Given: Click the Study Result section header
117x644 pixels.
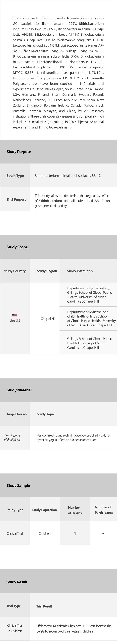Looking at the screenshot, I should 17,582.
